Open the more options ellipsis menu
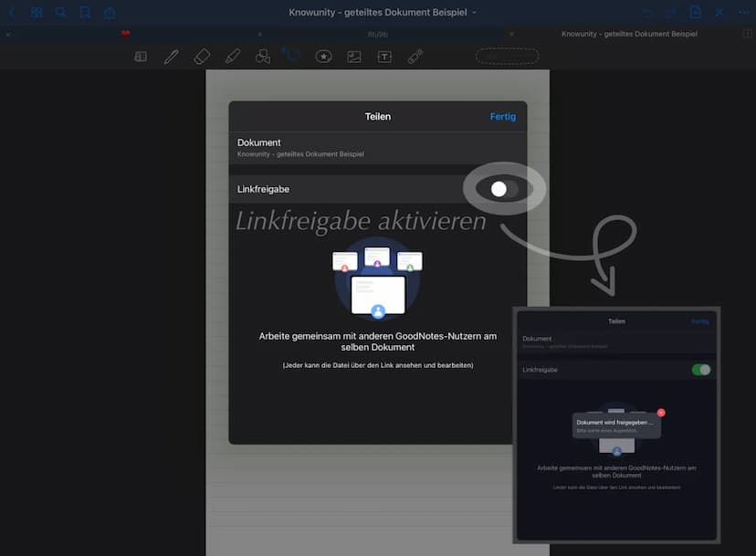 click(744, 13)
